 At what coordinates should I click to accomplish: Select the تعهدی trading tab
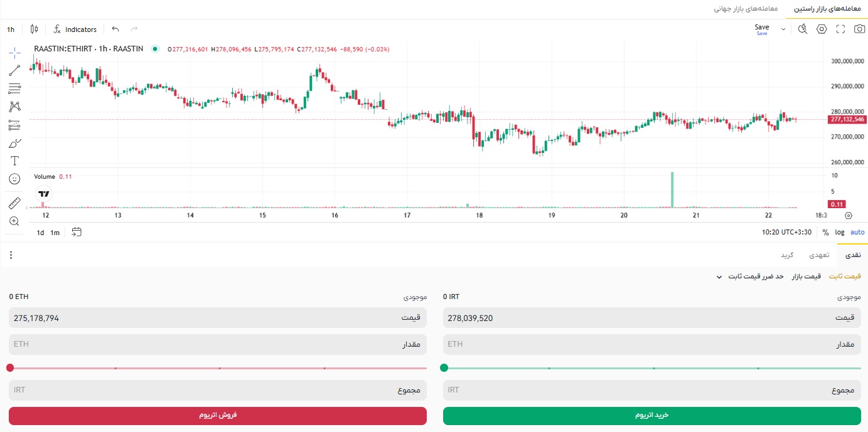(x=818, y=255)
